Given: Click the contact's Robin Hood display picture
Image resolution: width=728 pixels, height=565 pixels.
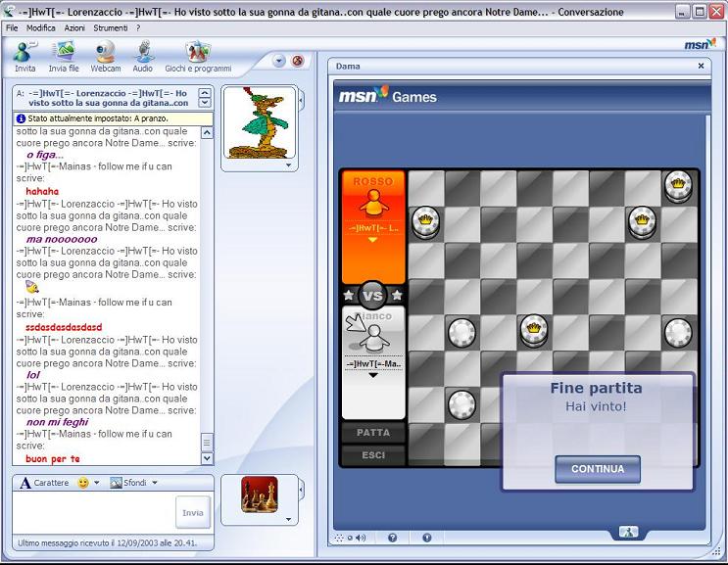Looking at the screenshot, I should tap(260, 123).
